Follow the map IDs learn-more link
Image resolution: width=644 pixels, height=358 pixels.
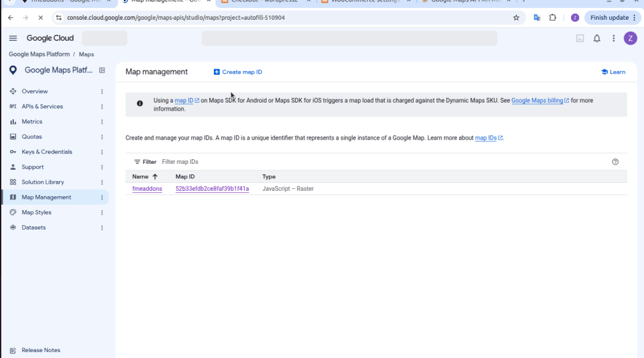click(488, 138)
